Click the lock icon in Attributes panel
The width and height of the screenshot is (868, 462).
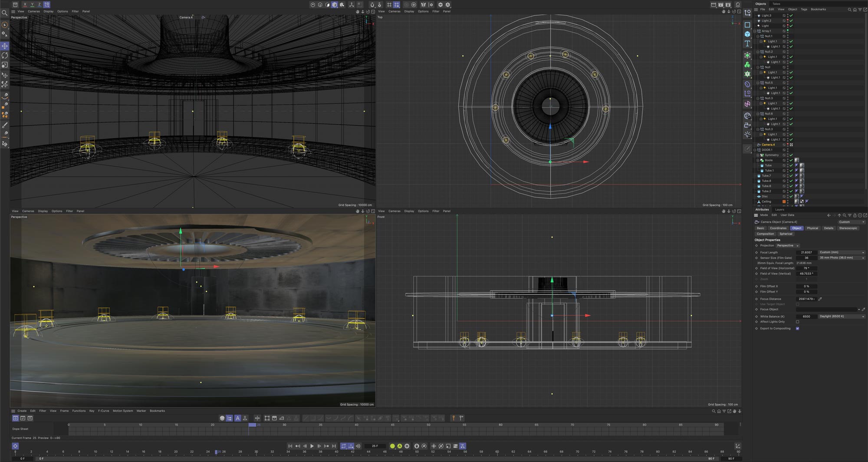[x=855, y=215]
